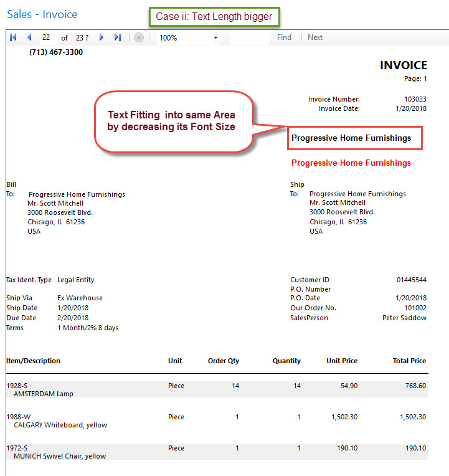Click the Total Price column header

(x=409, y=361)
